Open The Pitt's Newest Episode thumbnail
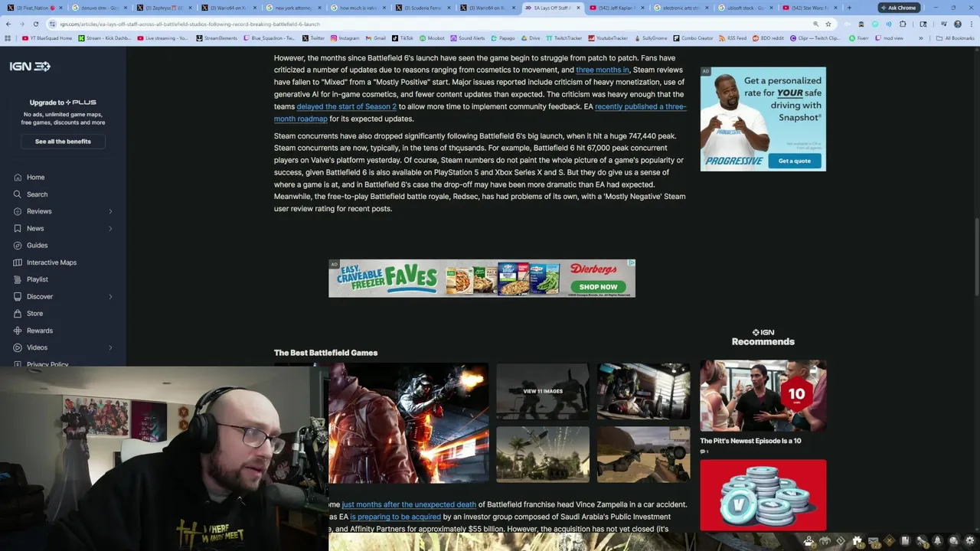This screenshot has height=551, width=980. (x=763, y=396)
